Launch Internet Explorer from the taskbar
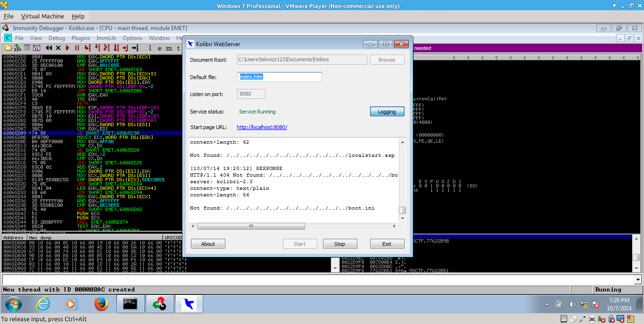Image resolution: width=644 pixels, height=324 pixels. point(43,304)
